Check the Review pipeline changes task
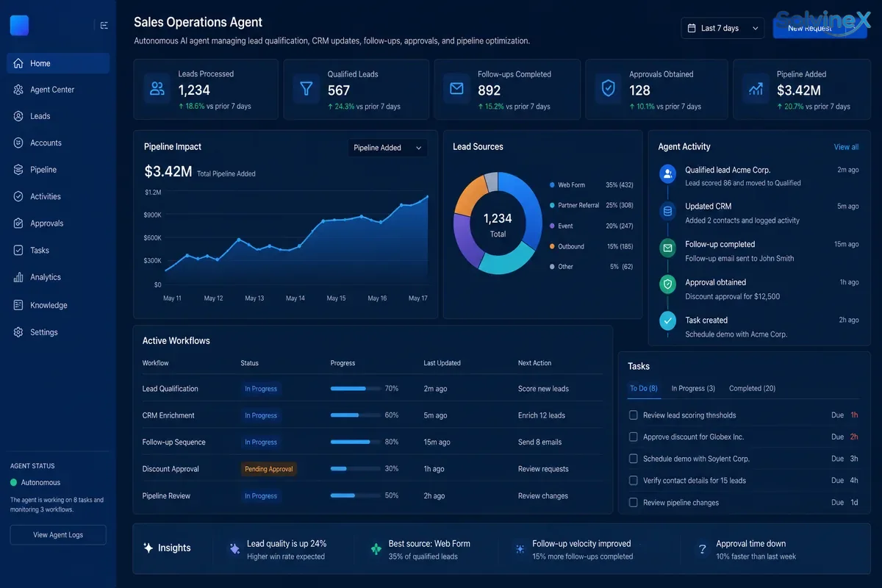Viewport: 882px width, 588px height. pyautogui.click(x=633, y=503)
